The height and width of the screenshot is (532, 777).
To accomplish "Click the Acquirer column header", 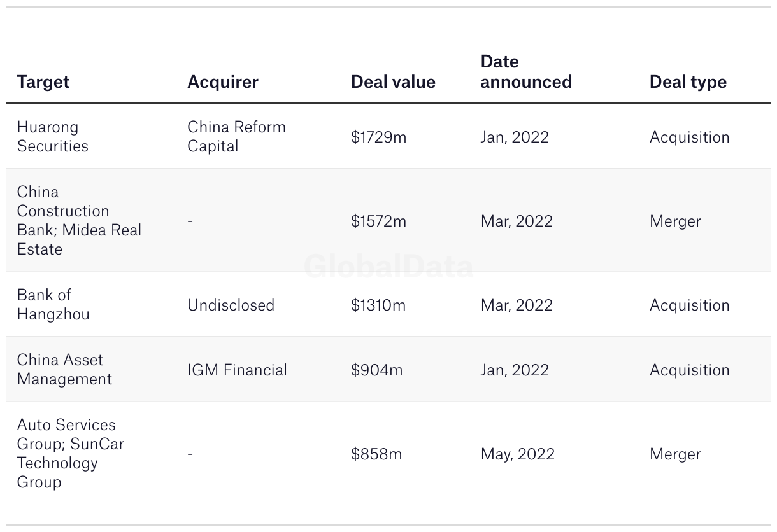I will 223,82.
